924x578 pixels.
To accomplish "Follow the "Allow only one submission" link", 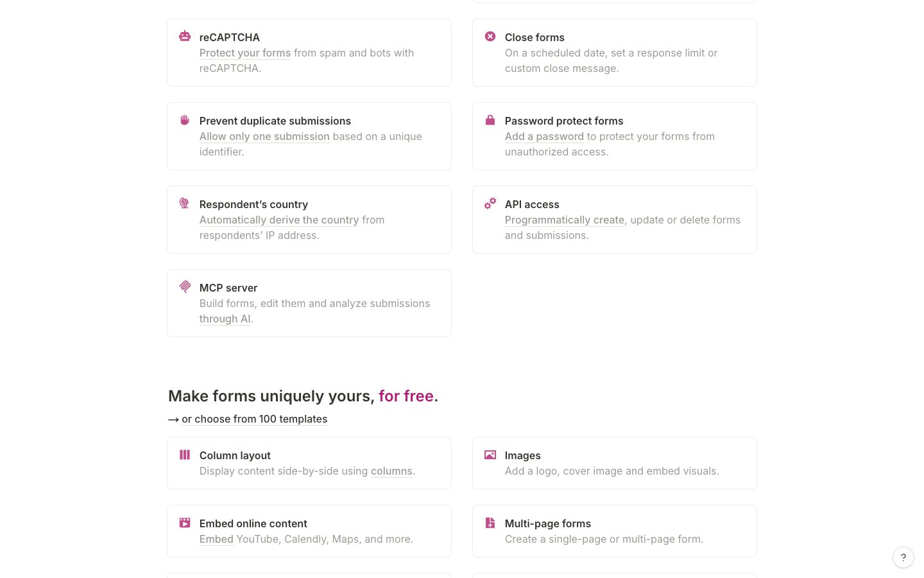I will pyautogui.click(x=264, y=137).
